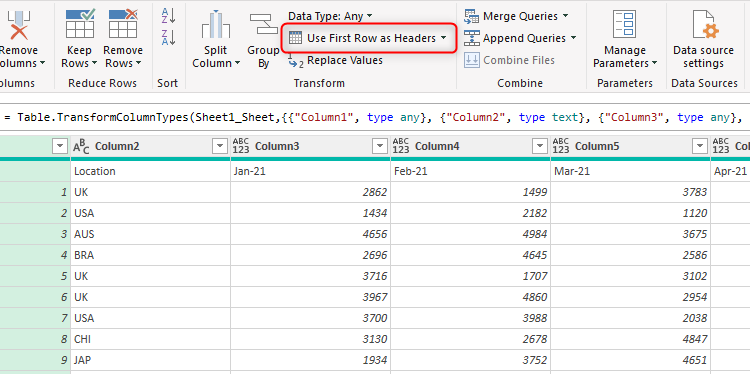Open Column2 filter dropdown
Viewport: 750px width, 374px height.
[220, 146]
